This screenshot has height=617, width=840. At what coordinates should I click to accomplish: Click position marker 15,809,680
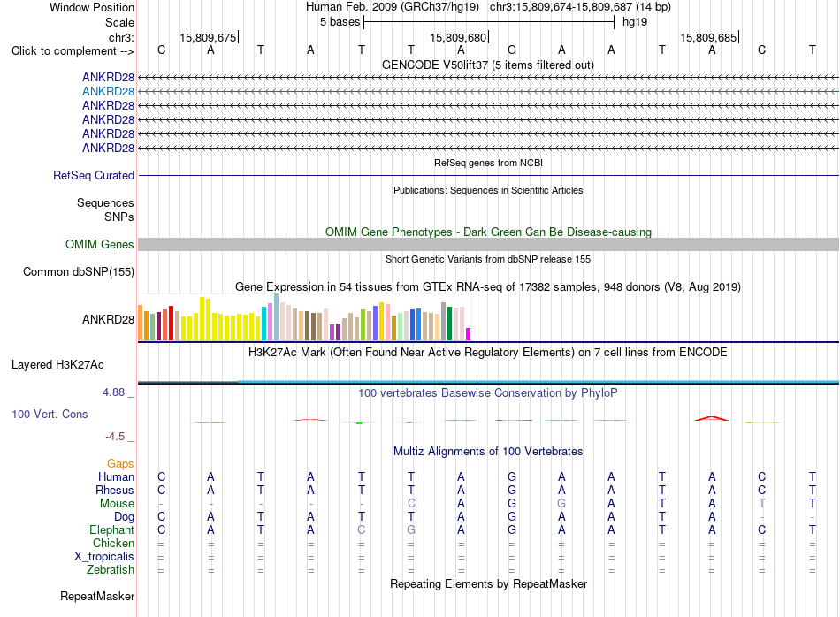click(x=459, y=37)
